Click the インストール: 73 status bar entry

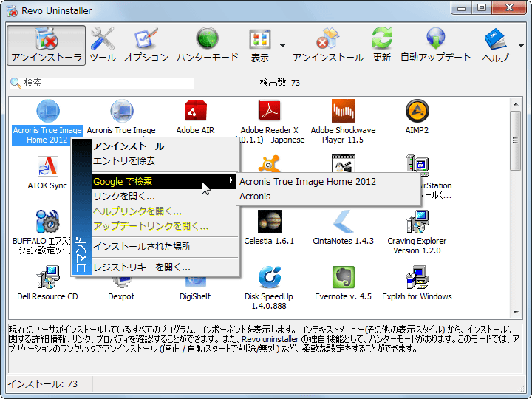pos(43,383)
